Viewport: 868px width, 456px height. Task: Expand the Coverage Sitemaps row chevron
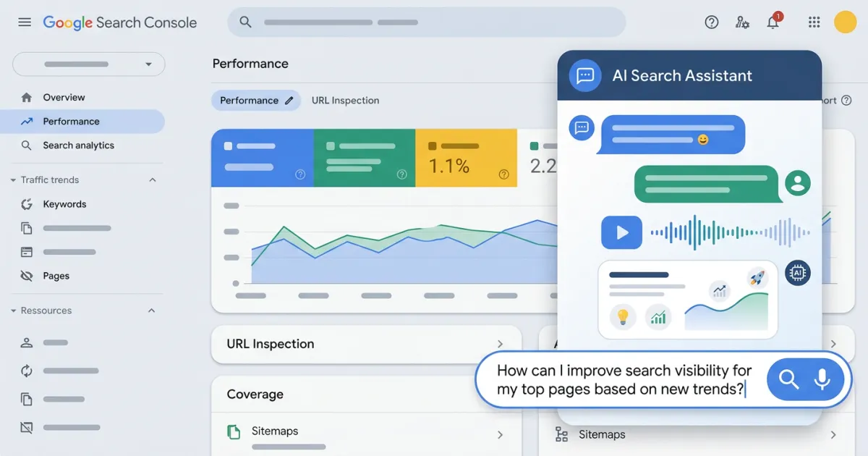(x=500, y=435)
